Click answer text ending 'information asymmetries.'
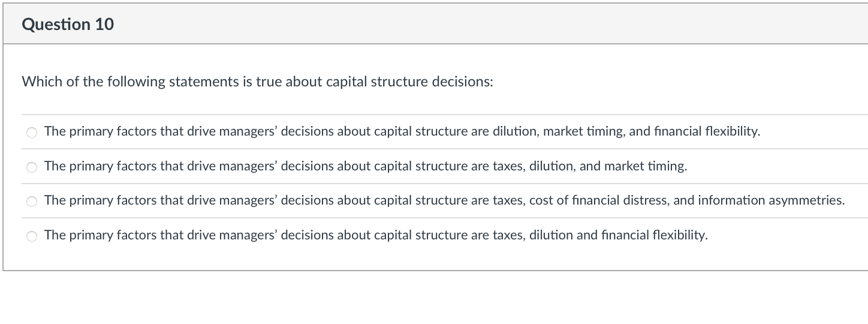 tap(444, 200)
